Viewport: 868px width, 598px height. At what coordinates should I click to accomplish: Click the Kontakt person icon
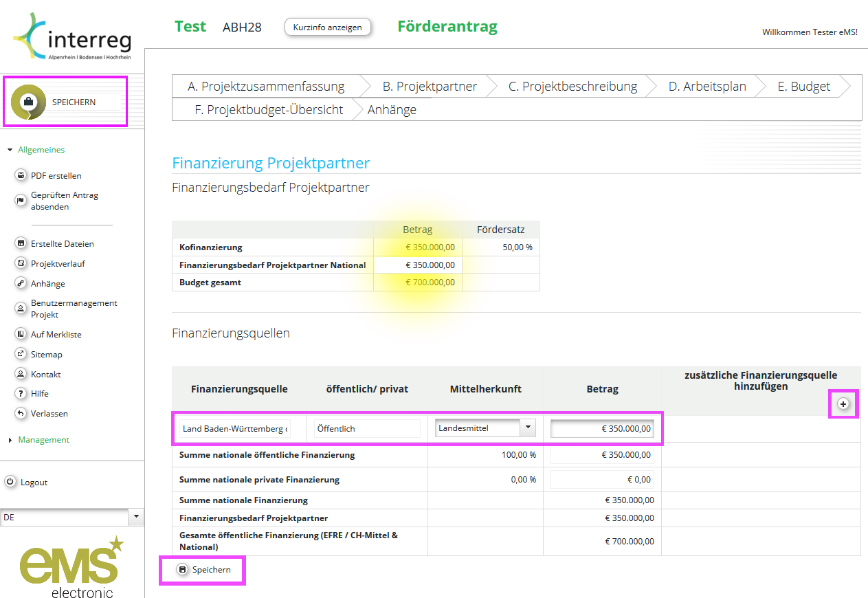tap(21, 374)
